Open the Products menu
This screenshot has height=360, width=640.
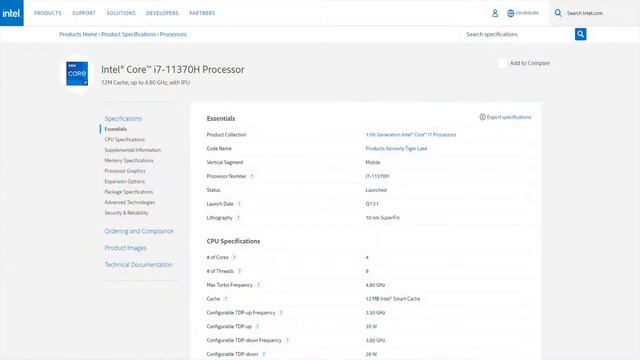48,13
